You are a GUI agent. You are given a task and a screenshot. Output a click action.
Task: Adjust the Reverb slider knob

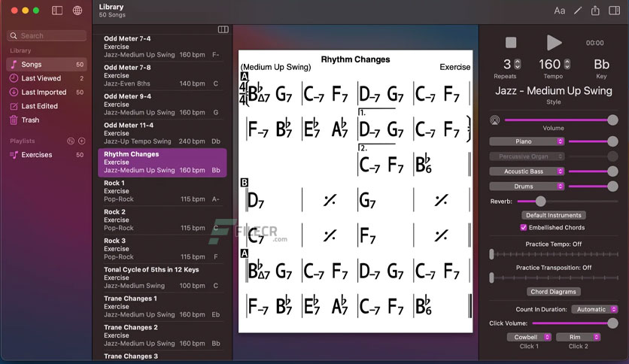click(x=540, y=202)
